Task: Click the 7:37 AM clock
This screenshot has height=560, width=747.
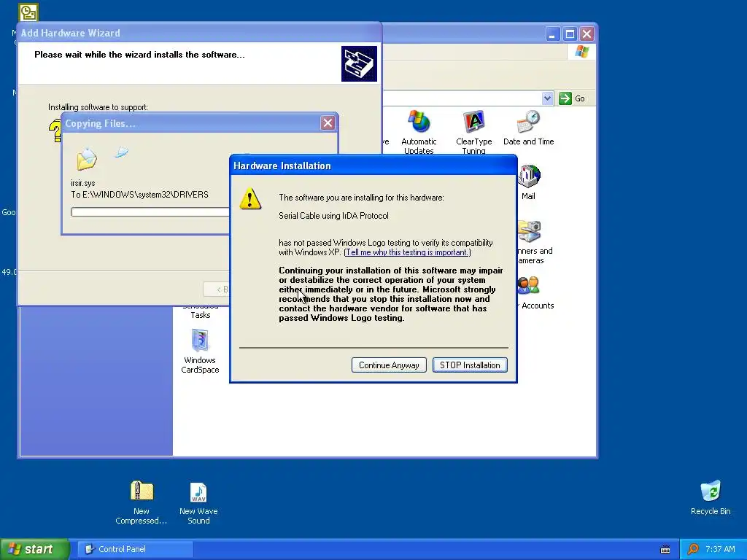Action: (720, 549)
